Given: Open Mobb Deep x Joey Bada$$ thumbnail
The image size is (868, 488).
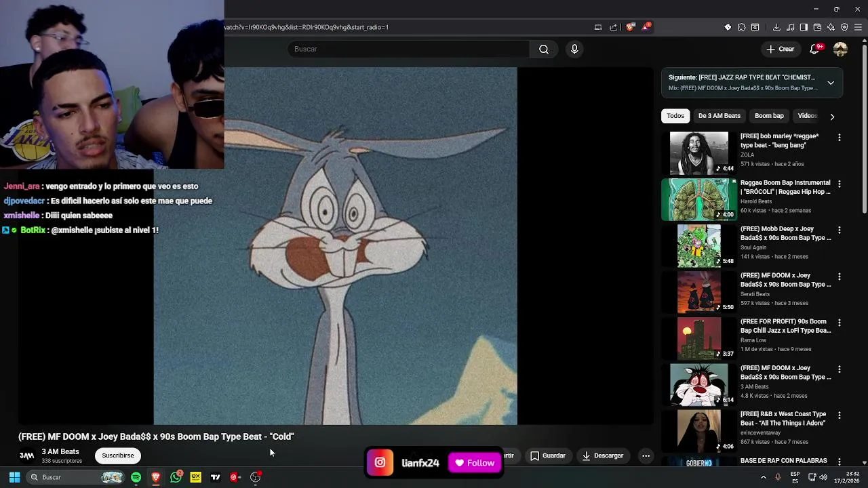Looking at the screenshot, I should 698,246.
